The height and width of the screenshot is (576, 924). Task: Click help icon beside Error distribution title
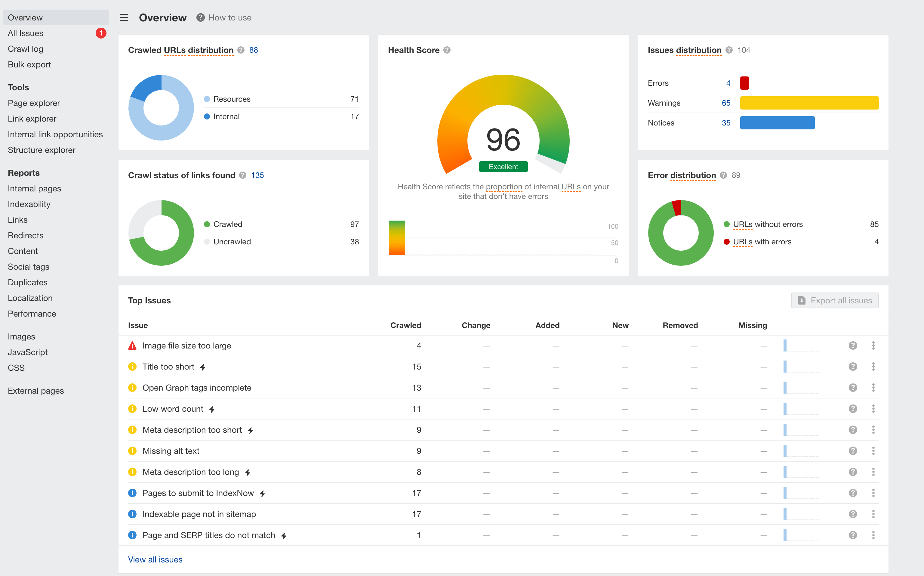[723, 175]
